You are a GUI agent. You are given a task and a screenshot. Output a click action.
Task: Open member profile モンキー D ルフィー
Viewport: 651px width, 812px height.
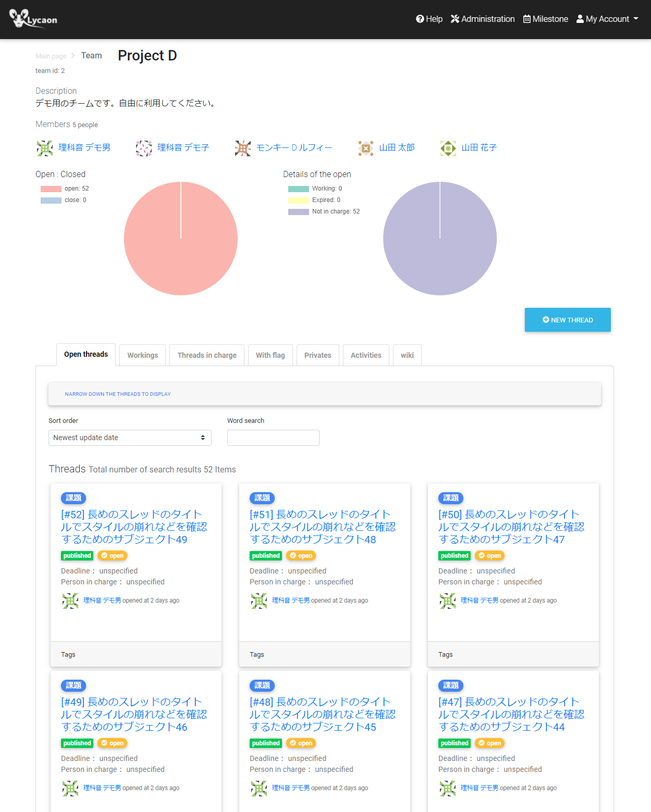click(294, 148)
